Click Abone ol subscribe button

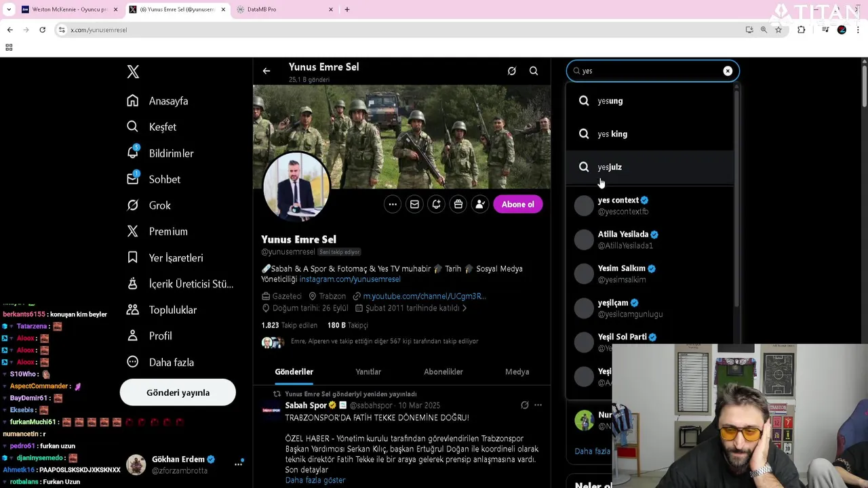pos(518,204)
